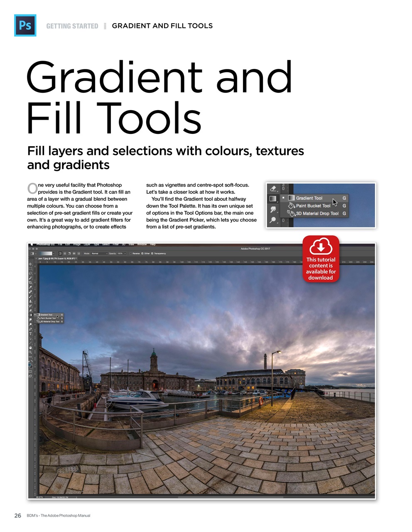
Task: Select the Move tool
Action: [x=31, y=263]
